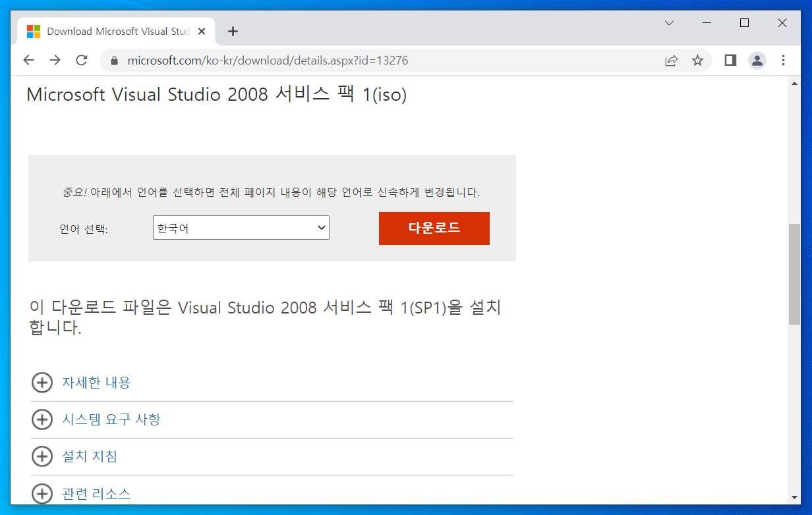Click the scrollbar down arrow
This screenshot has height=515, width=812.
pyautogui.click(x=794, y=498)
